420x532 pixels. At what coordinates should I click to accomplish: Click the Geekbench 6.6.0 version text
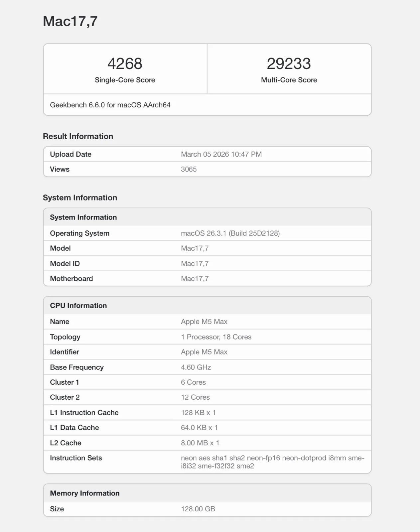pos(110,105)
